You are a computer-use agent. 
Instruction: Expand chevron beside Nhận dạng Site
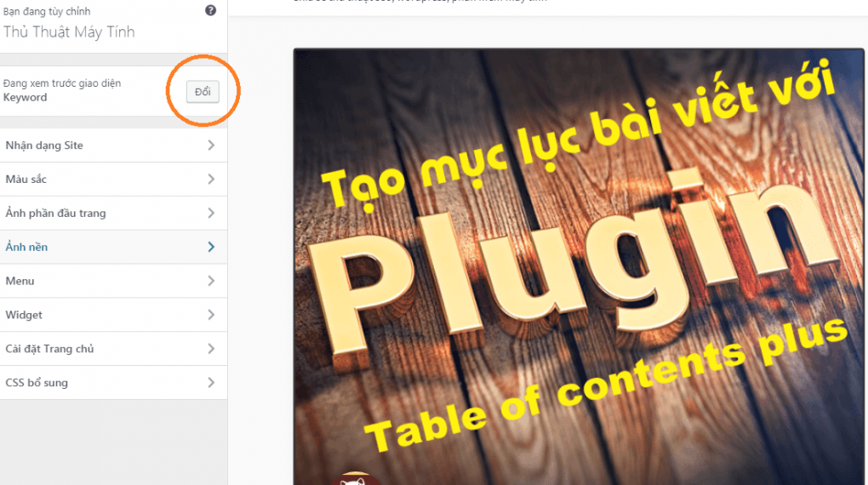pyautogui.click(x=211, y=145)
